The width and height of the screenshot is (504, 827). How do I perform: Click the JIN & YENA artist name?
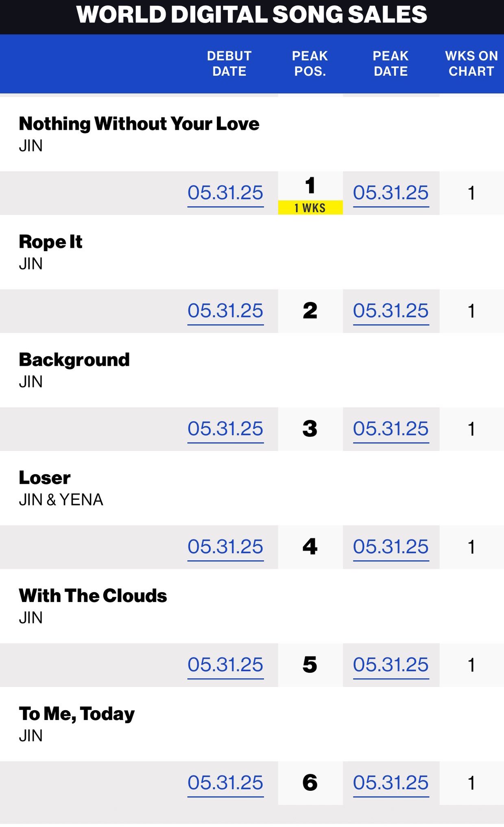point(61,500)
